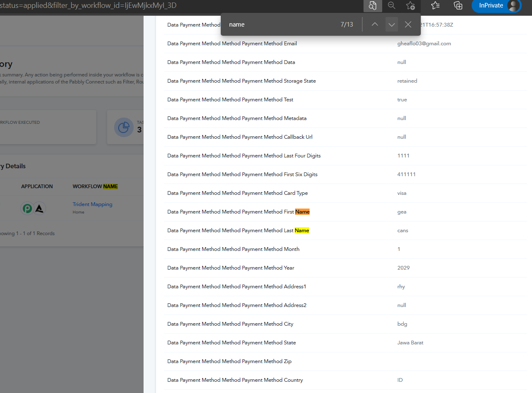Open the Collections icon
The width and height of the screenshot is (532, 393).
pos(458,5)
